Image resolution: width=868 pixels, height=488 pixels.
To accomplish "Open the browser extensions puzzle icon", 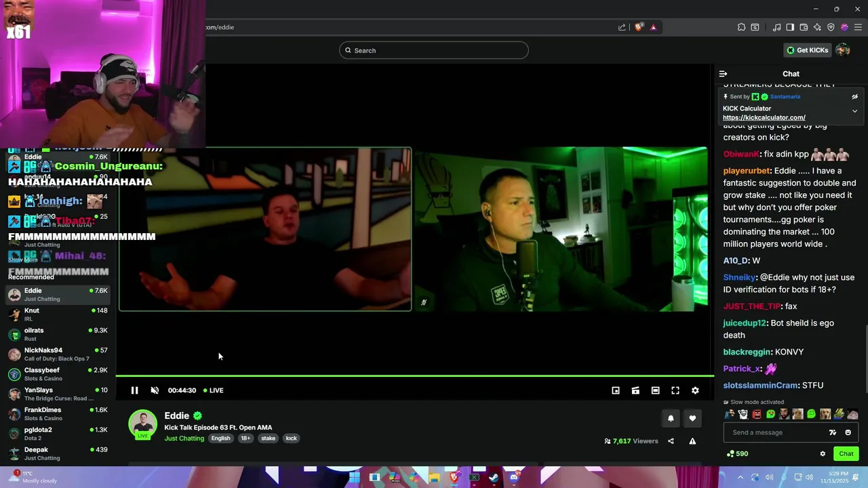I will pos(741,27).
